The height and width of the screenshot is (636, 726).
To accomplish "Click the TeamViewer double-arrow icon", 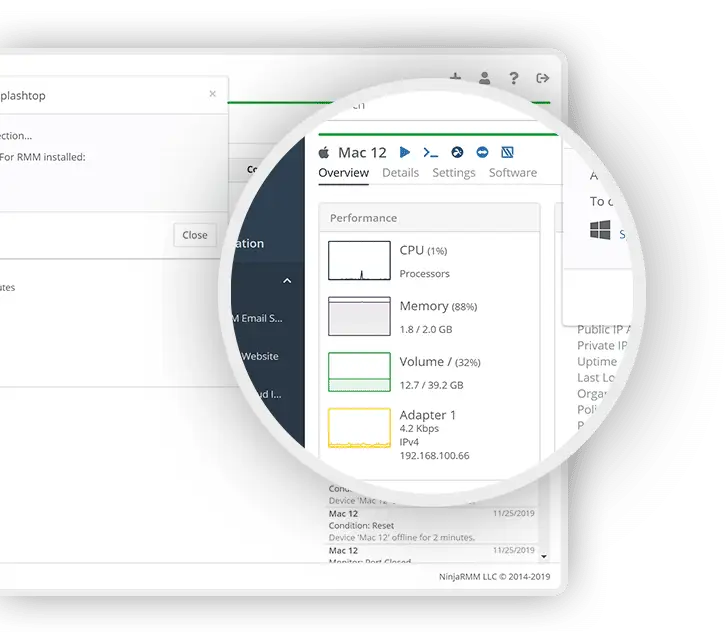I will point(482,152).
